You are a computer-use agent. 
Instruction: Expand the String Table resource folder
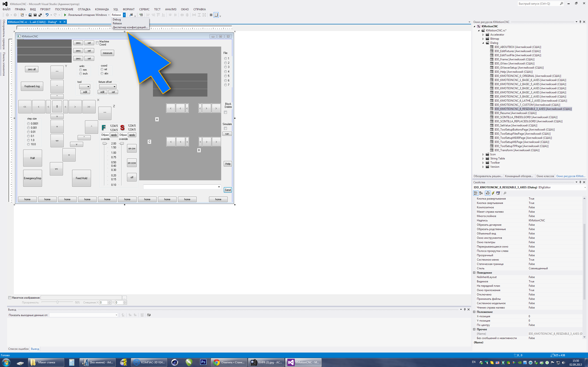tap(483, 158)
